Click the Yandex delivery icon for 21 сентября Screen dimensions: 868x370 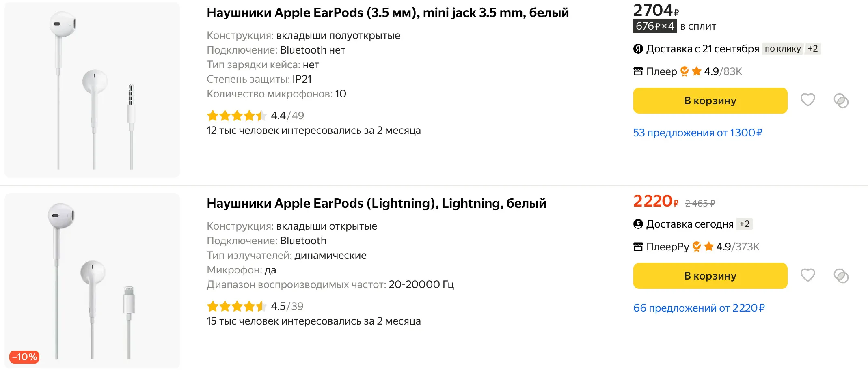(638, 49)
